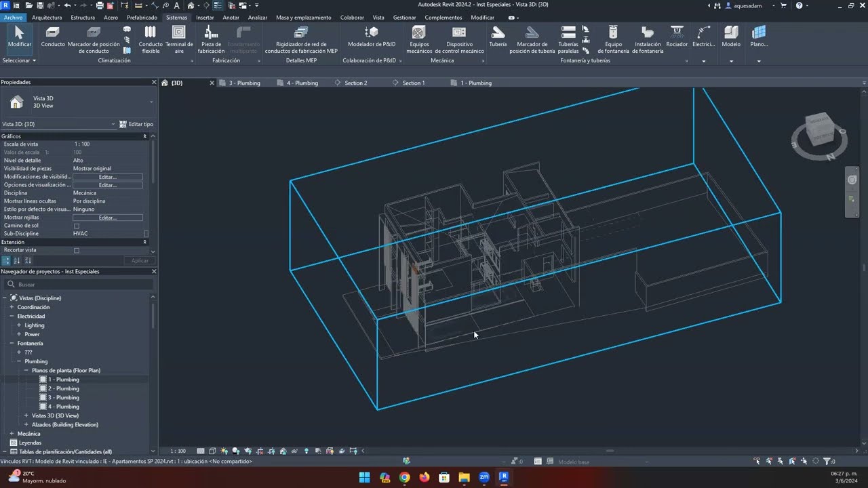Open Google Chrome from the taskbar
The width and height of the screenshot is (868, 488).
coord(405,477)
